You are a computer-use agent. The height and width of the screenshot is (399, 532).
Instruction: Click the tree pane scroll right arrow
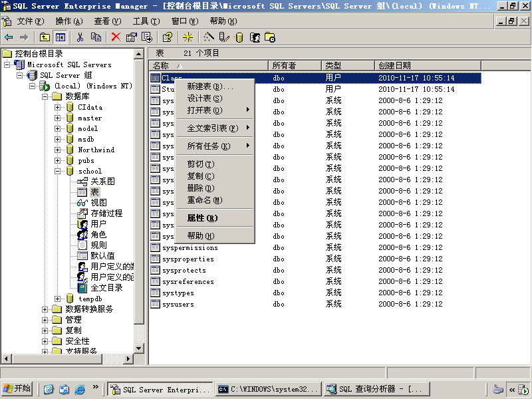point(128,358)
